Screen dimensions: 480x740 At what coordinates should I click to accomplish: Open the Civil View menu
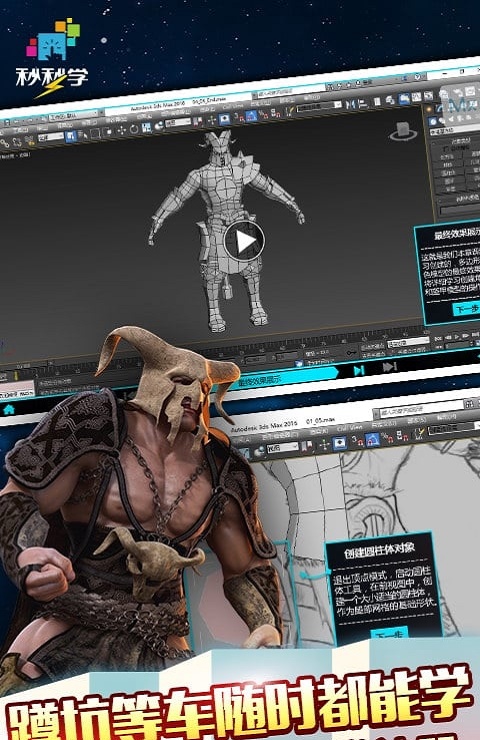(350, 429)
